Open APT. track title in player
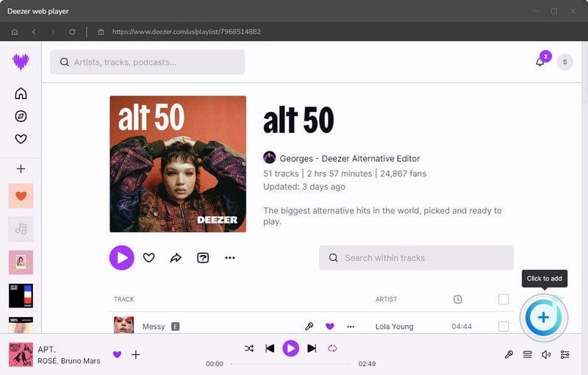Viewport: 588px width, 375px height. tap(46, 349)
